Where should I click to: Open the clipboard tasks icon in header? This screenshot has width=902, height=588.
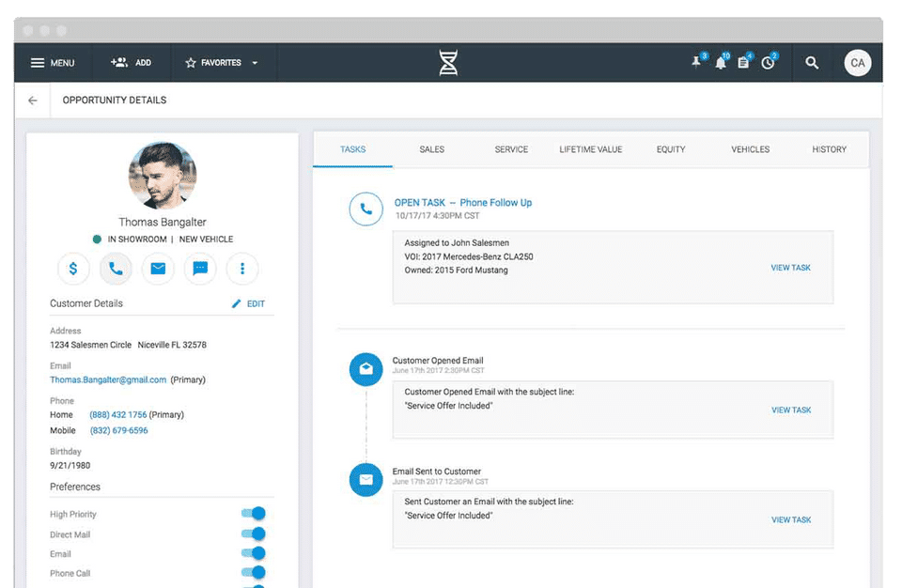[x=744, y=62]
